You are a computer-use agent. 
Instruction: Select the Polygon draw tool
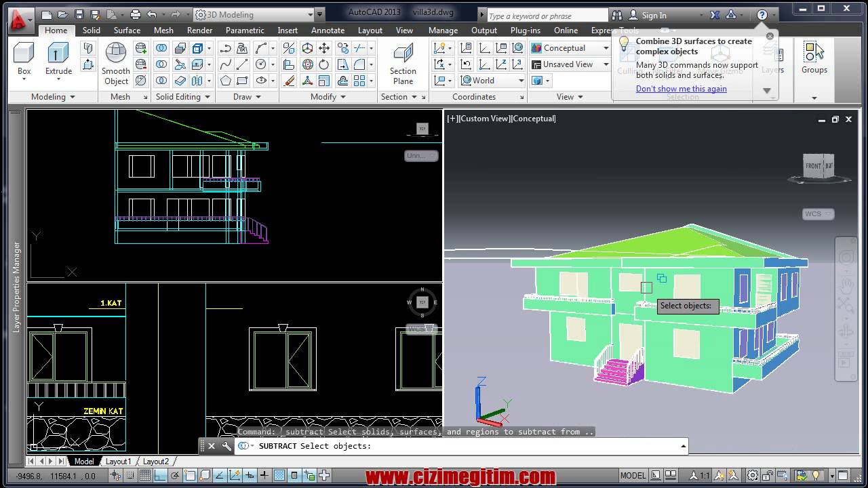click(225, 81)
